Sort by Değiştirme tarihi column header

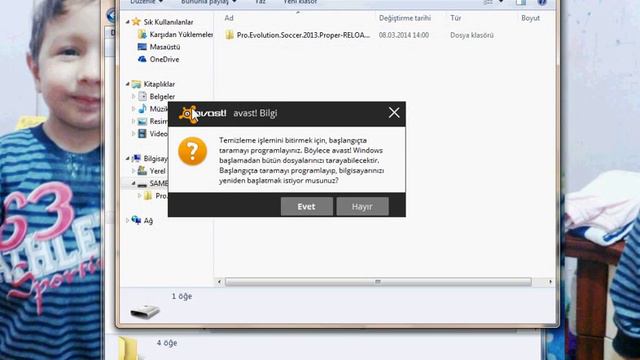pyautogui.click(x=404, y=18)
